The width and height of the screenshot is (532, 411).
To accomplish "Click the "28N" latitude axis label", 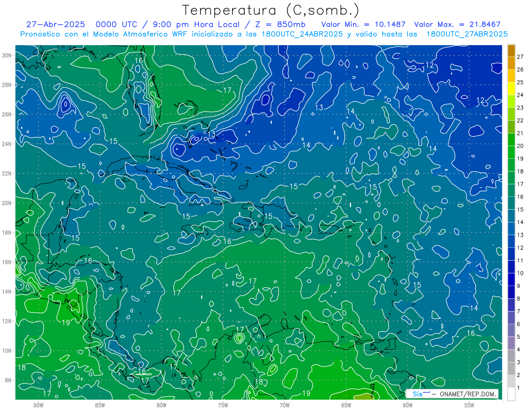I will point(6,85).
